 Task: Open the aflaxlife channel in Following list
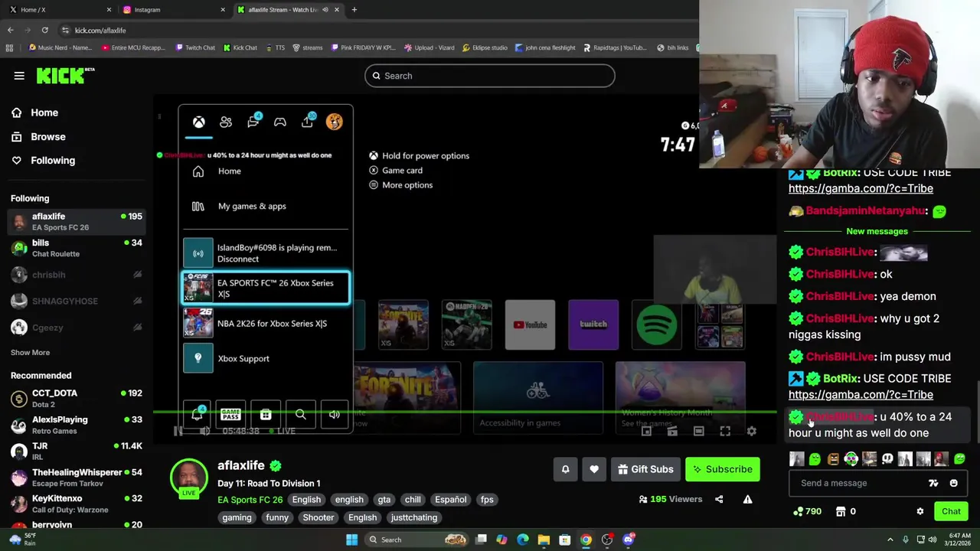[77, 221]
